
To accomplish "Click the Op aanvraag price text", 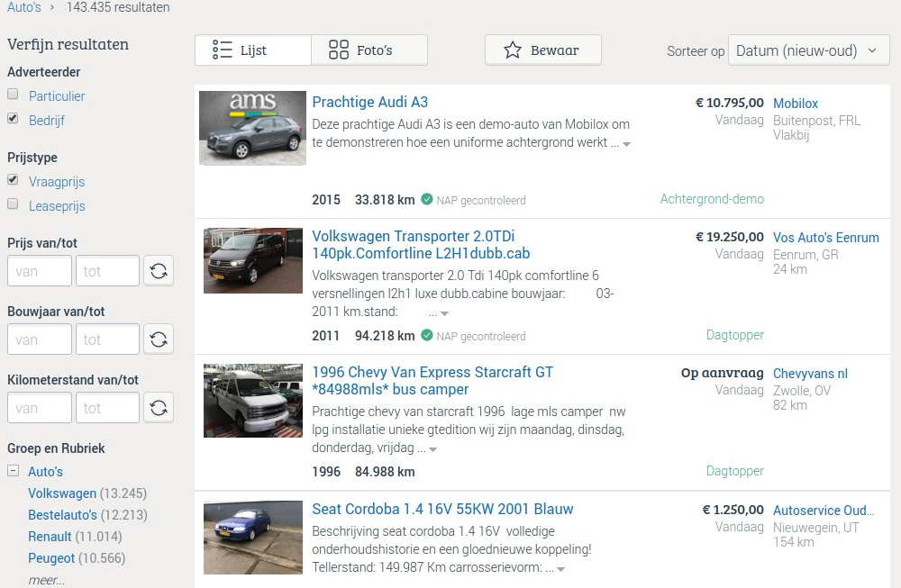I will (723, 374).
